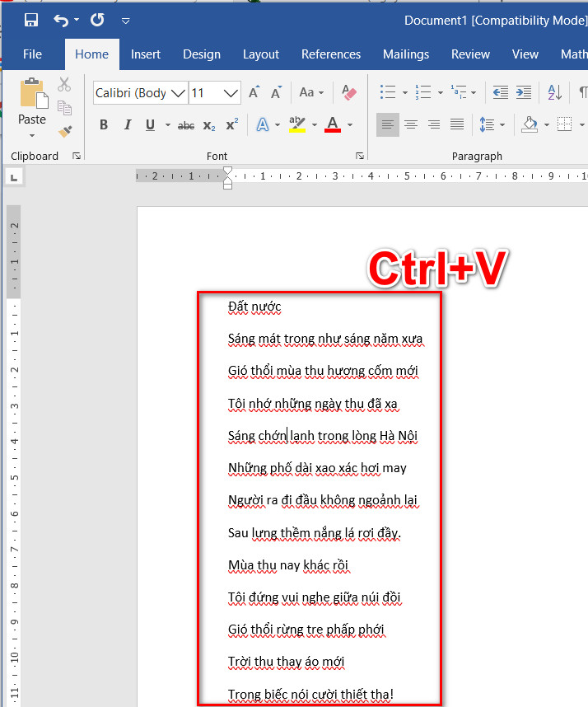Toggle bold formatting
Image resolution: width=588 pixels, height=707 pixels.
tap(104, 124)
